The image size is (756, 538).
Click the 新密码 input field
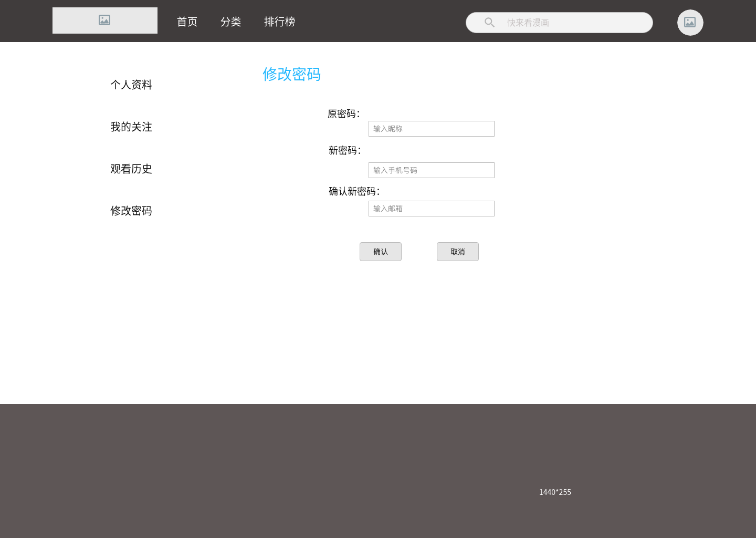click(x=432, y=170)
